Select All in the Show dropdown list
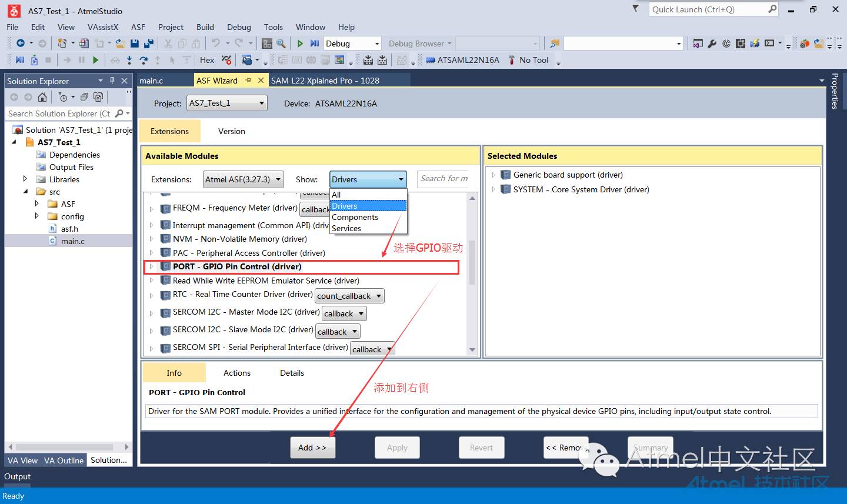The width and height of the screenshot is (847, 504). click(x=368, y=195)
